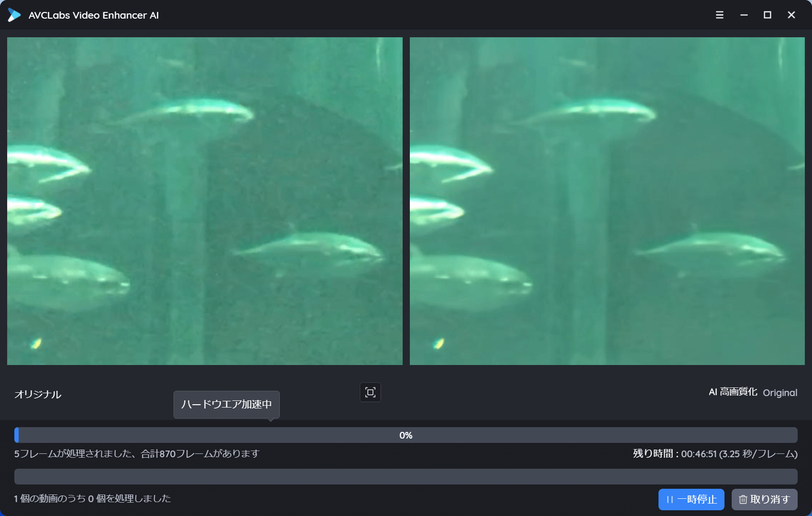This screenshot has width=812, height=516.
Task: Select the Original view label
Action: click(780, 393)
